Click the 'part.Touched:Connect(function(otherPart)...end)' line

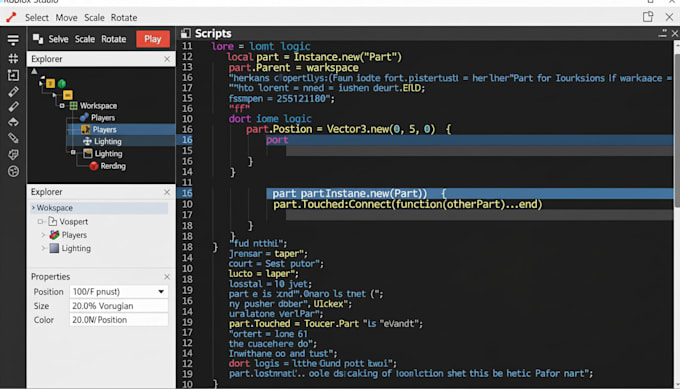click(x=408, y=204)
